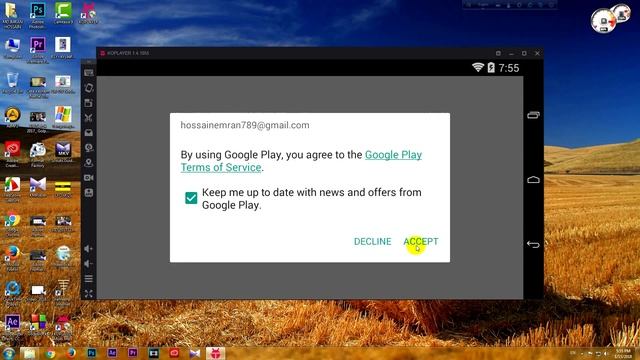
Task: Tap ACCEPT in the Google Play dialog
Action: (421, 242)
